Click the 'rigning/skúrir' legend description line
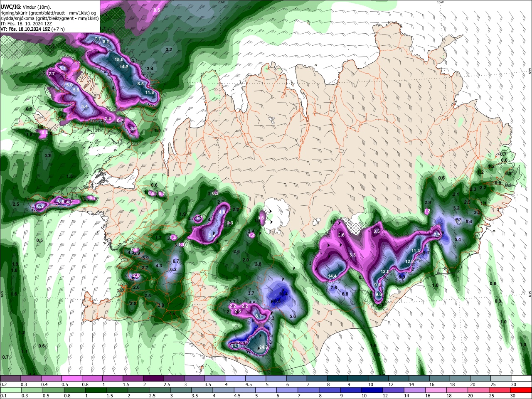This screenshot has height=399, width=532. (x=48, y=13)
